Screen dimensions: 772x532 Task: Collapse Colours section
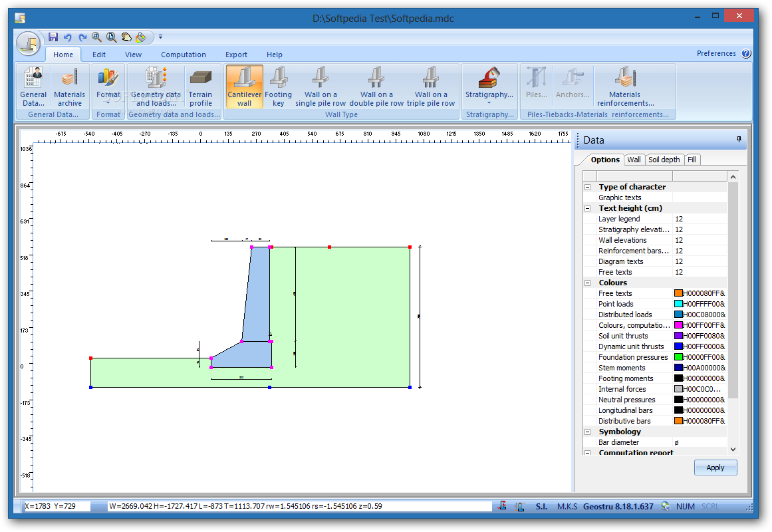pyautogui.click(x=587, y=283)
